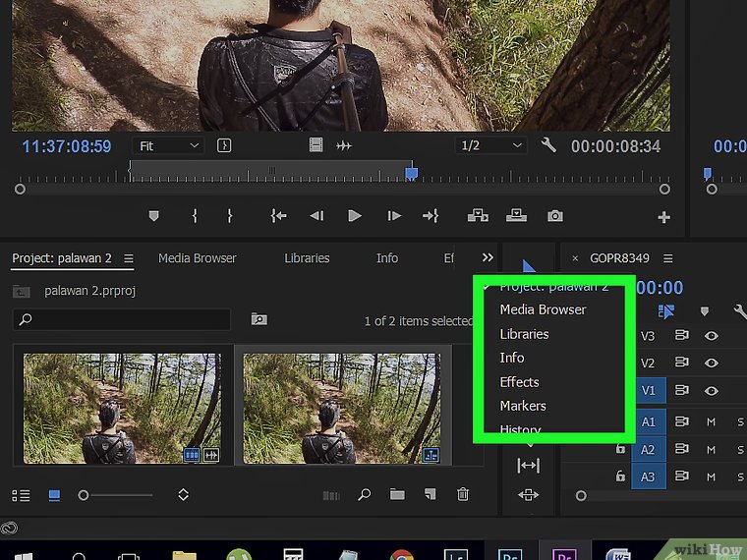Mute audio track A1
747x560 pixels.
(711, 421)
